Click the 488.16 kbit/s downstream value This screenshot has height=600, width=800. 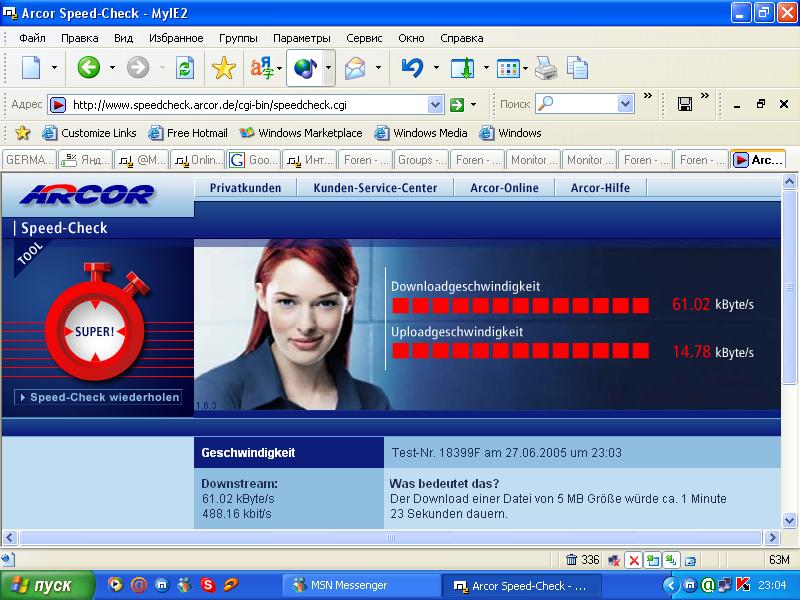pyautogui.click(x=237, y=514)
